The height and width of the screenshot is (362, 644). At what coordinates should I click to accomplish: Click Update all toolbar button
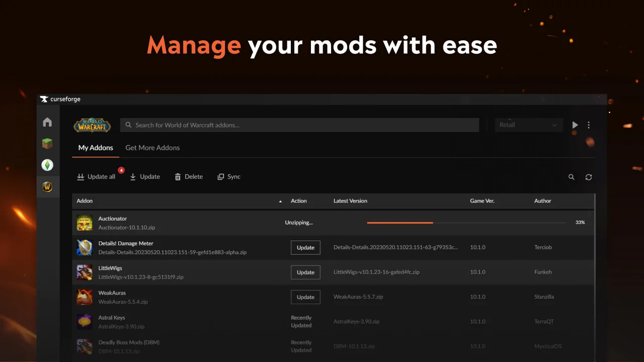[96, 176]
